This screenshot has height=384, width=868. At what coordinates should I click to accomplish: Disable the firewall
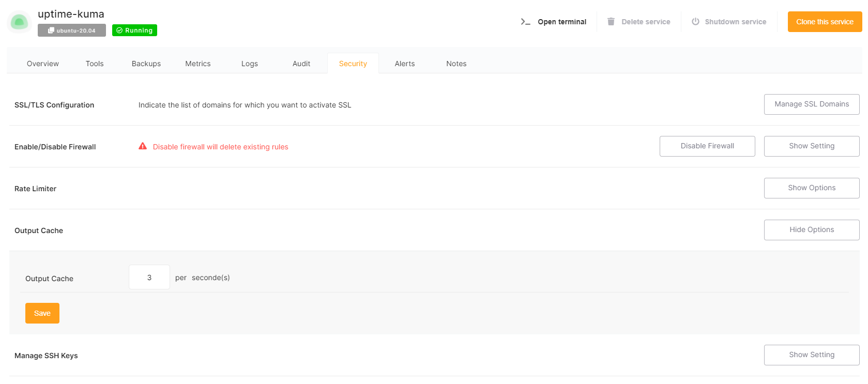tap(707, 146)
